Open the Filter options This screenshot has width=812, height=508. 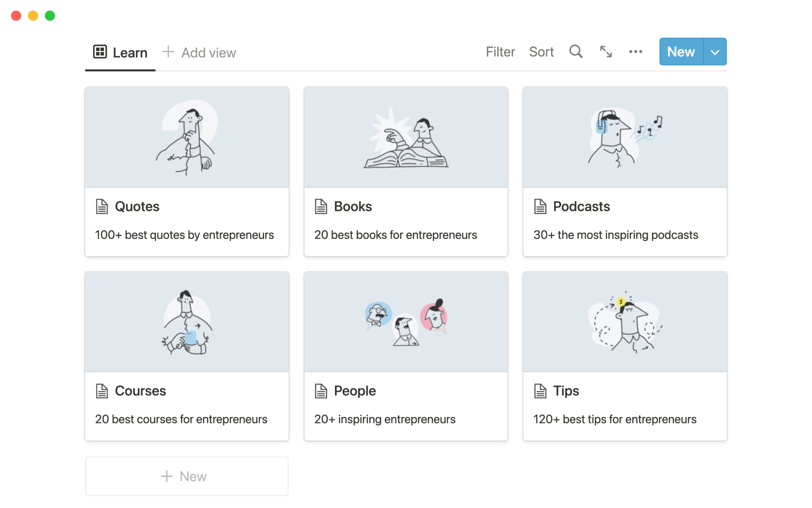(500, 52)
